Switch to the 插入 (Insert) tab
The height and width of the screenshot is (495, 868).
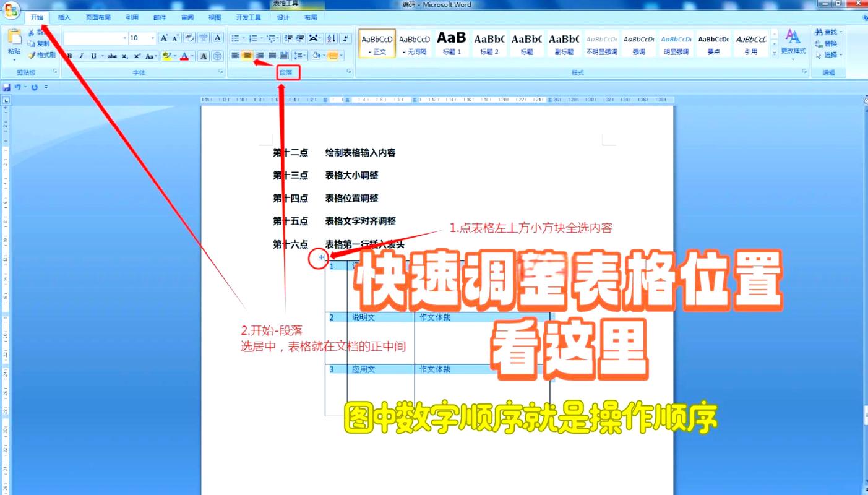pos(64,18)
